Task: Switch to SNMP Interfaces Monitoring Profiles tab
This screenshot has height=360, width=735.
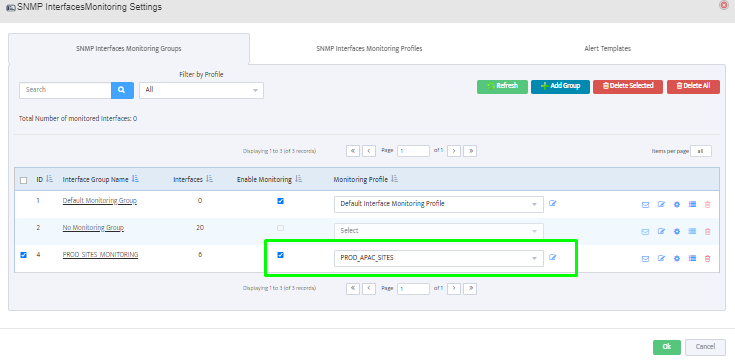Action: [369, 49]
